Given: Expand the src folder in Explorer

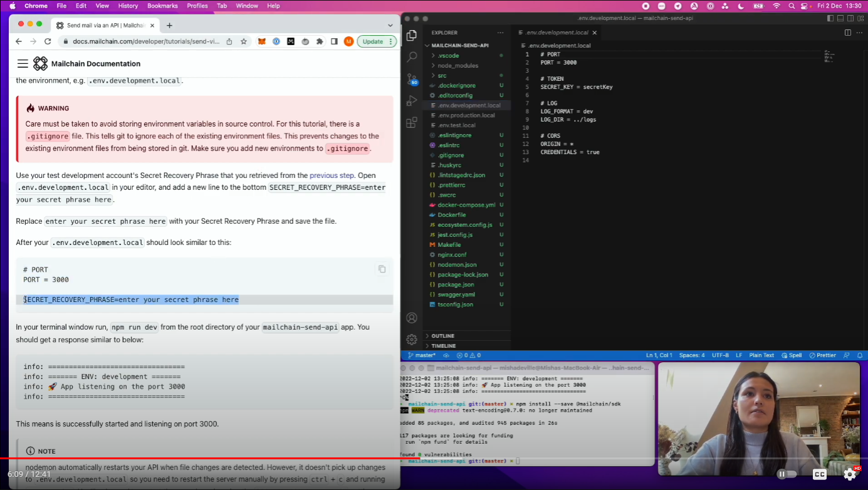Looking at the screenshot, I should [x=442, y=75].
